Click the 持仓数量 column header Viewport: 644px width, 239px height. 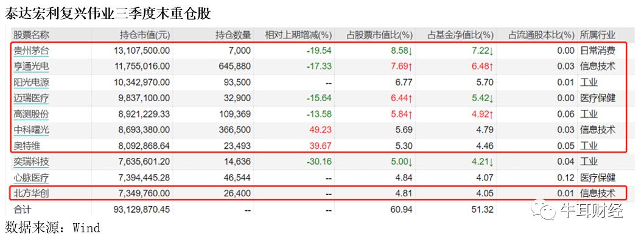pyautogui.click(x=233, y=35)
